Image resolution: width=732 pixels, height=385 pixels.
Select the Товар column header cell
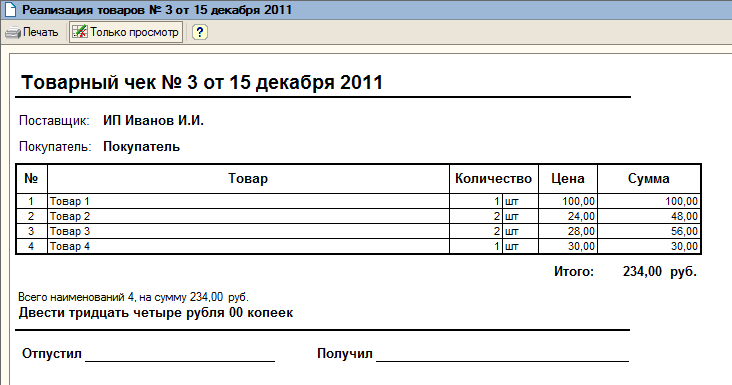click(x=248, y=179)
